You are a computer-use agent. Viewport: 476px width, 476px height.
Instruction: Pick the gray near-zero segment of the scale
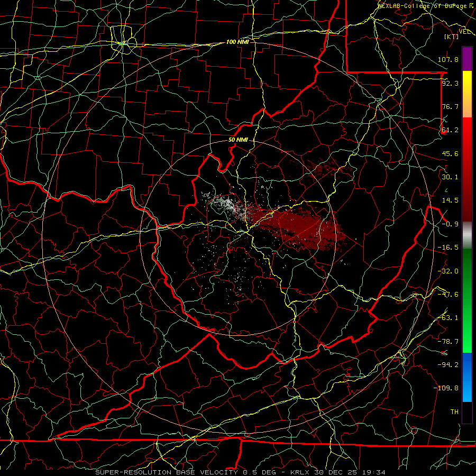point(467,234)
